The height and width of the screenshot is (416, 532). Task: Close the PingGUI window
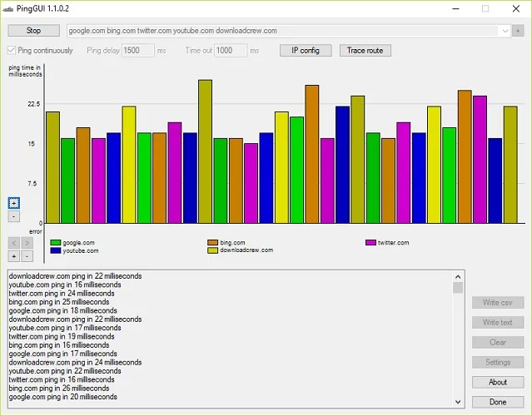click(516, 9)
